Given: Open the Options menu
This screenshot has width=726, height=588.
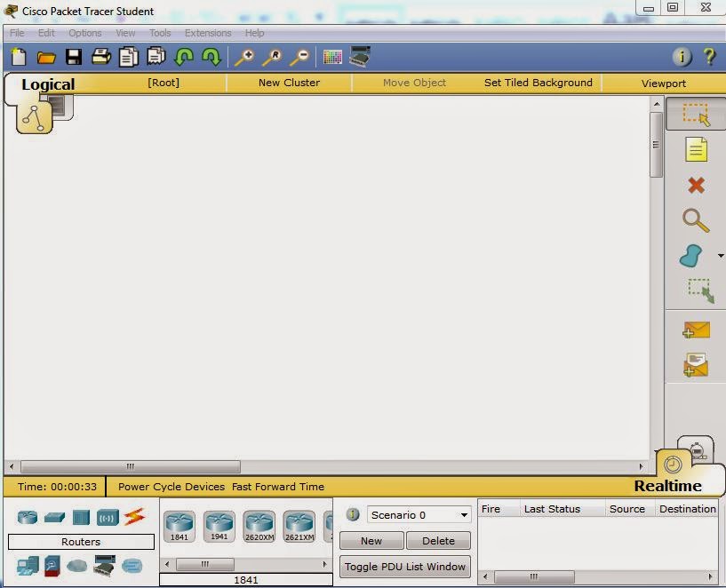Looking at the screenshot, I should 85,34.
